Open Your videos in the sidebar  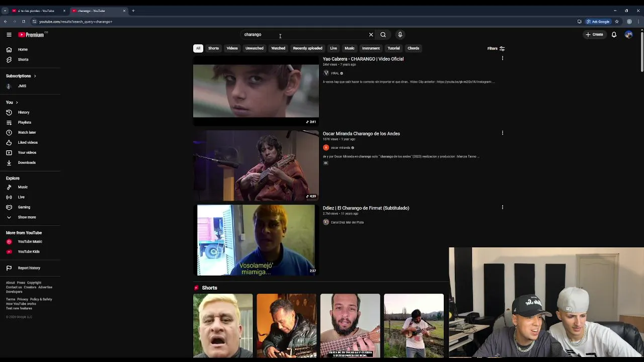pyautogui.click(x=30, y=152)
